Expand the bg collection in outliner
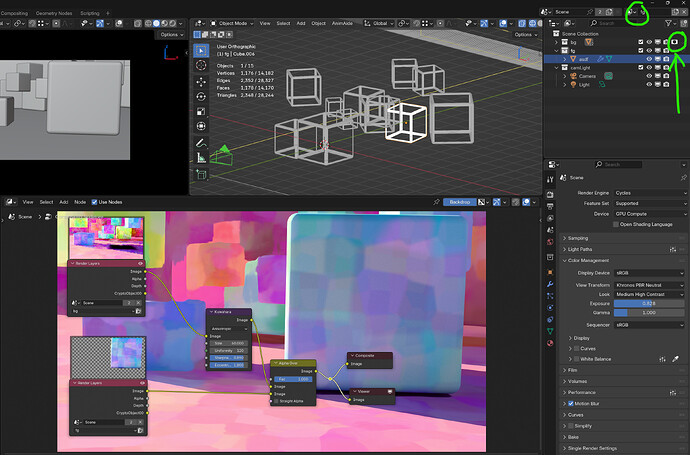Screen dimensions: 690x455 coord(556,42)
